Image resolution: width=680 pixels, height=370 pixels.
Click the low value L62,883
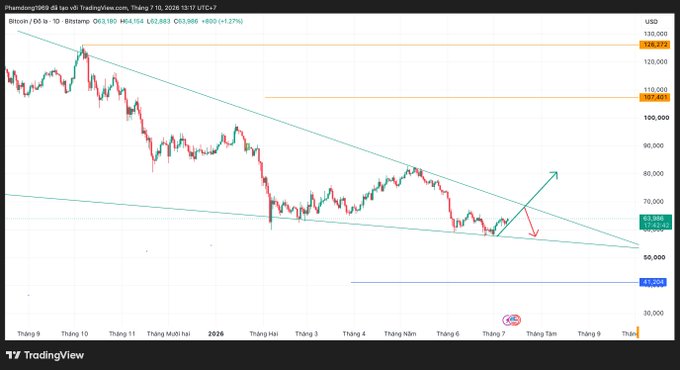(158, 21)
